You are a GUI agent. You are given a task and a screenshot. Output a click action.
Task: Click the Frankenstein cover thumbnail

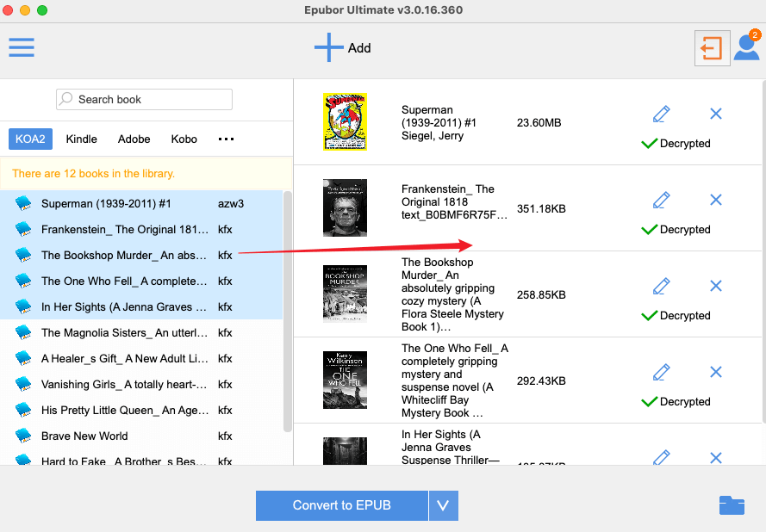point(345,208)
